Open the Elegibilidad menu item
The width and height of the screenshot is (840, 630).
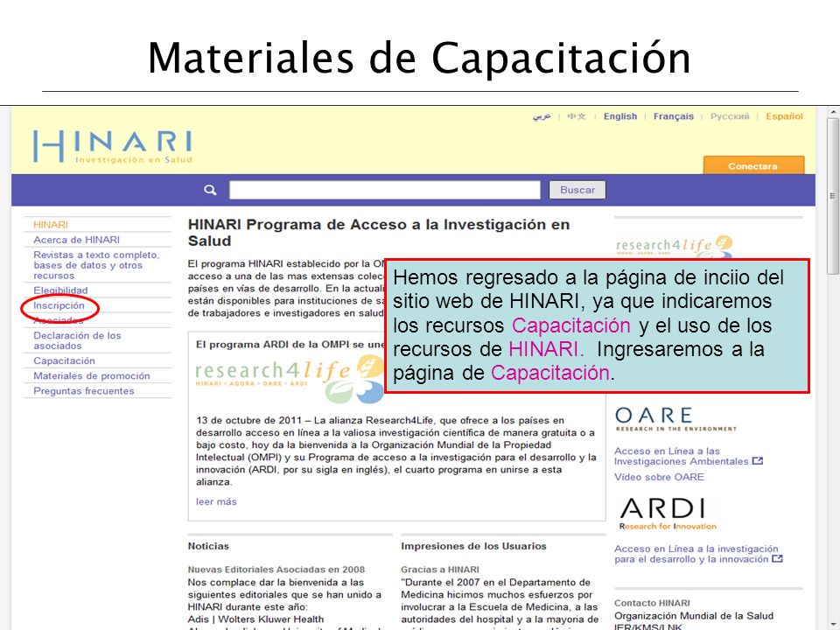pyautogui.click(x=60, y=290)
